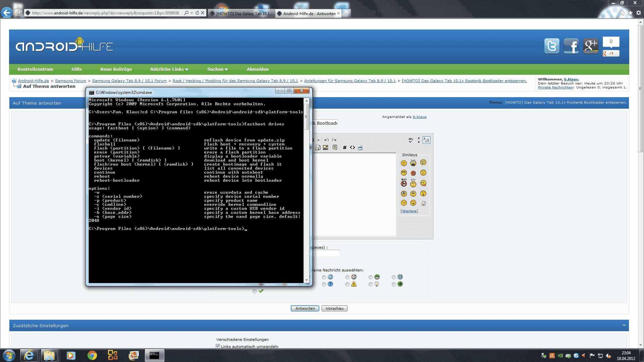Expand the Nützliche Links menu

[169, 69]
